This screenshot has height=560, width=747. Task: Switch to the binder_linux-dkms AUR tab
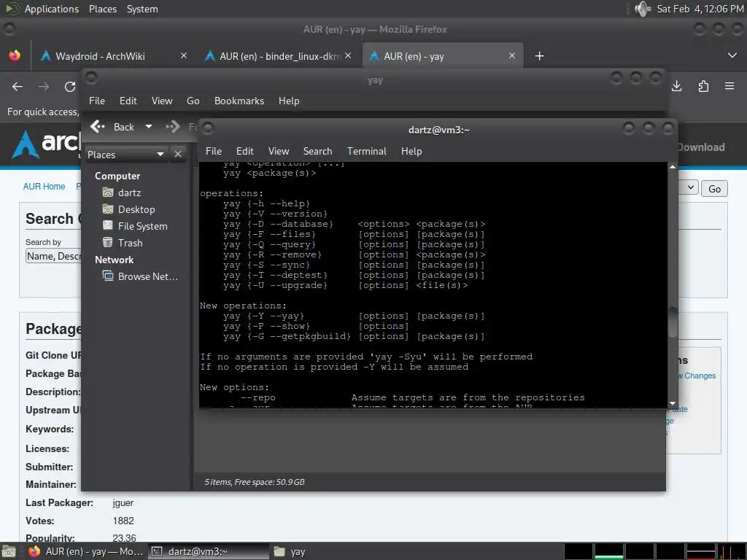pyautogui.click(x=279, y=56)
